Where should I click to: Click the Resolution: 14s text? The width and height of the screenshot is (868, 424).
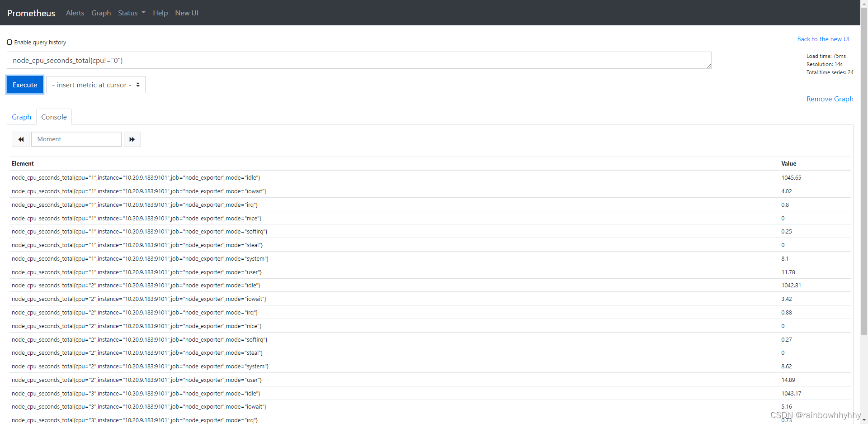[x=825, y=64]
